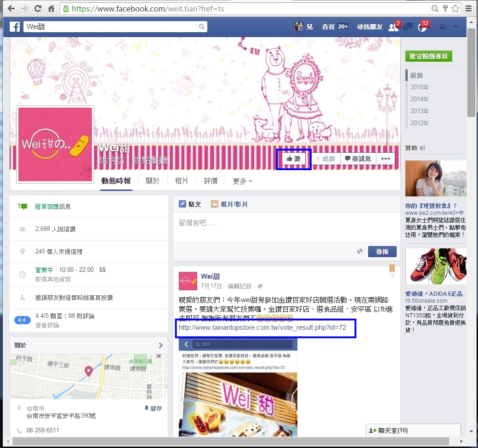Open the messages chat bubble icon
478x448 pixels.
click(x=407, y=27)
